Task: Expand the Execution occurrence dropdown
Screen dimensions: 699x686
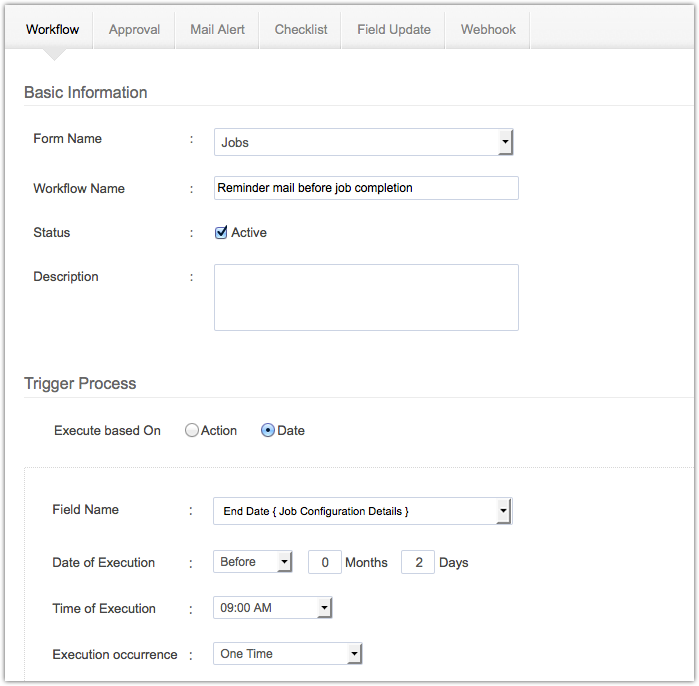Action: coord(287,654)
